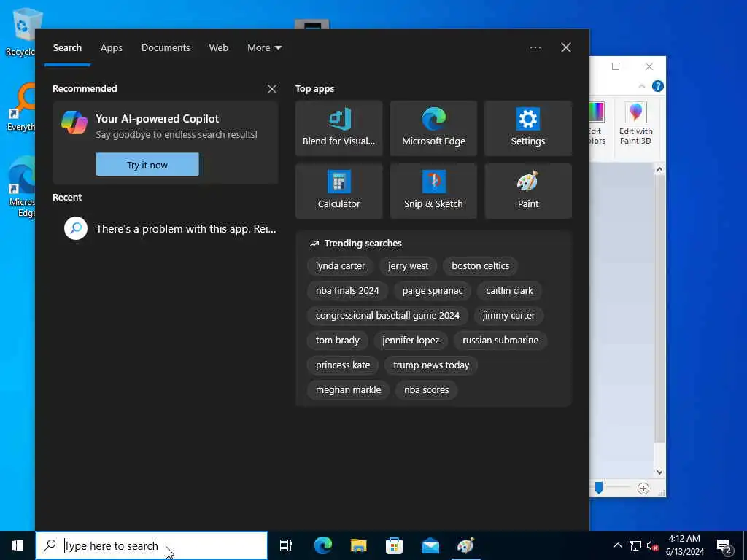Zoom in with Paint plus button
747x560 pixels.
[643, 489]
